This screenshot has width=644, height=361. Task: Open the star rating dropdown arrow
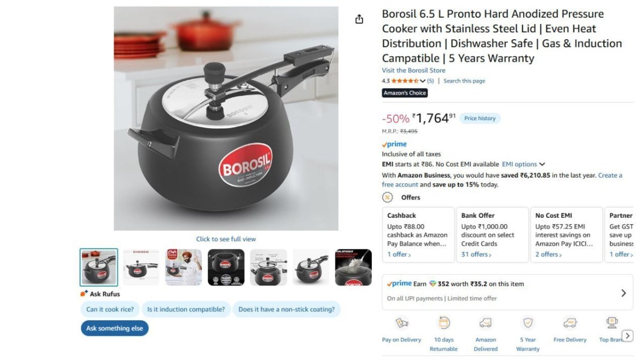pyautogui.click(x=422, y=81)
